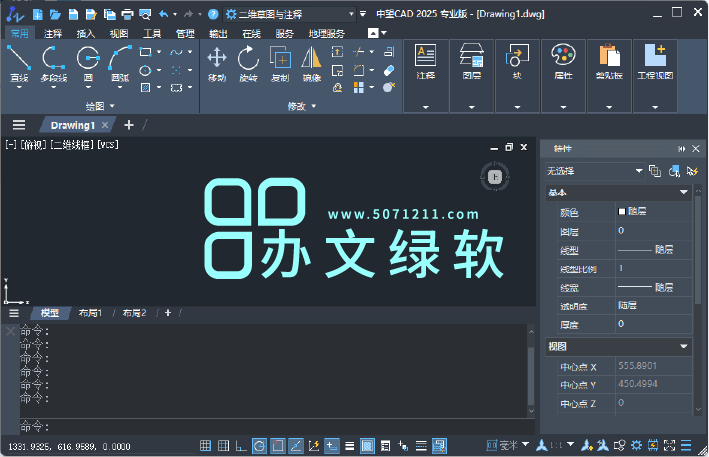The width and height of the screenshot is (709, 457).
Task: Open the annotation scale 1:1 dropdown
Action: coord(571,445)
